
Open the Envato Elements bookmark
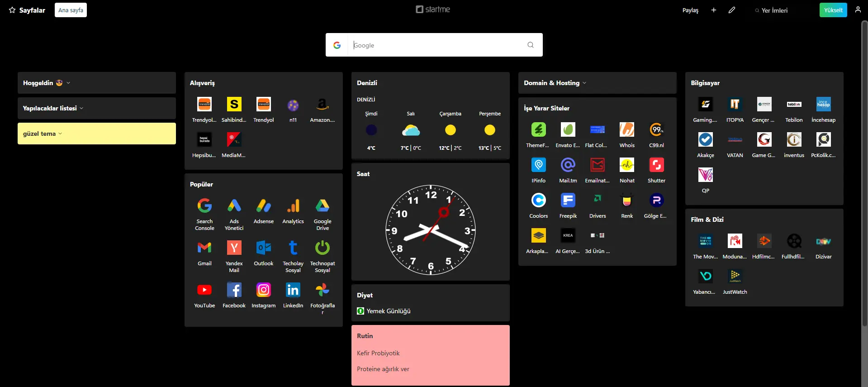pyautogui.click(x=568, y=130)
